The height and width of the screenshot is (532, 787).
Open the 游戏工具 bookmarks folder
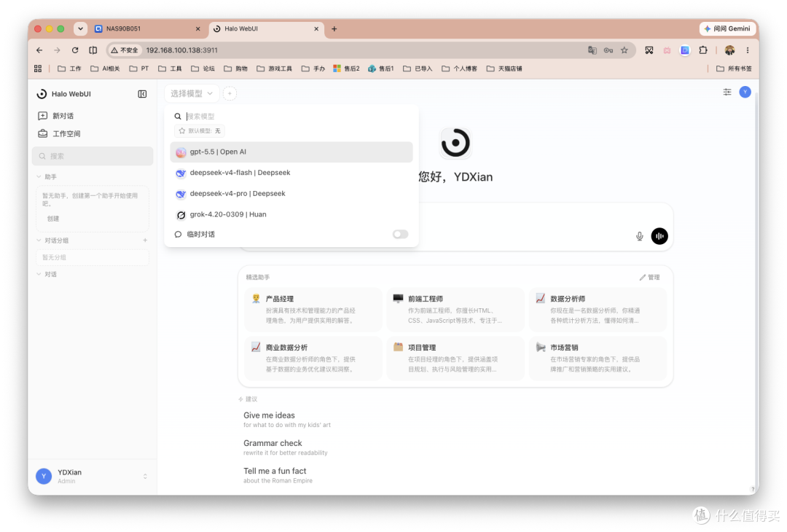pyautogui.click(x=274, y=69)
